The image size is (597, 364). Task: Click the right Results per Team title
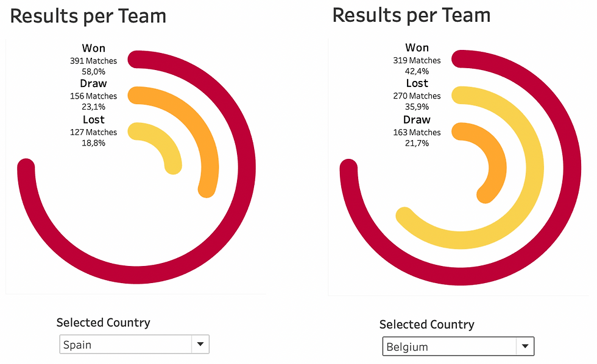coord(411,15)
